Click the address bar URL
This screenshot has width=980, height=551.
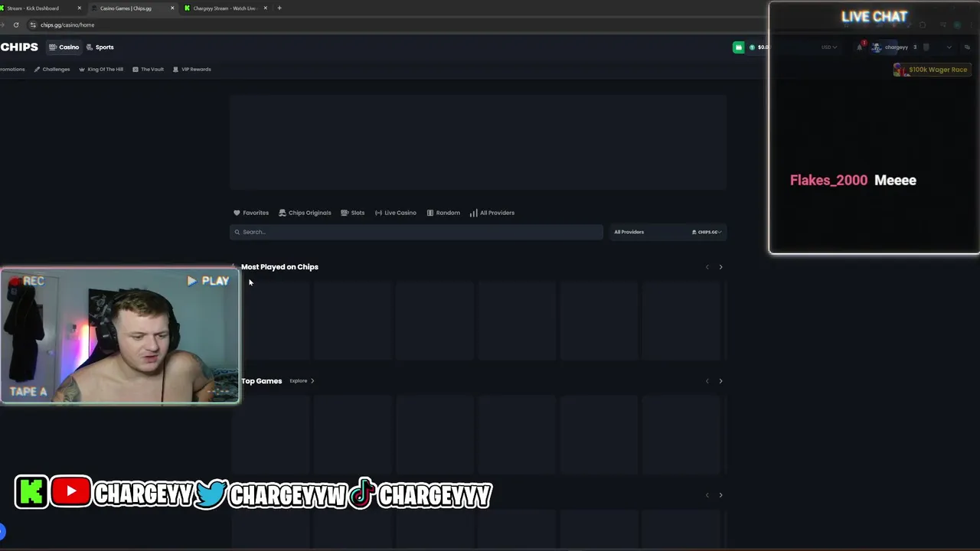point(67,25)
